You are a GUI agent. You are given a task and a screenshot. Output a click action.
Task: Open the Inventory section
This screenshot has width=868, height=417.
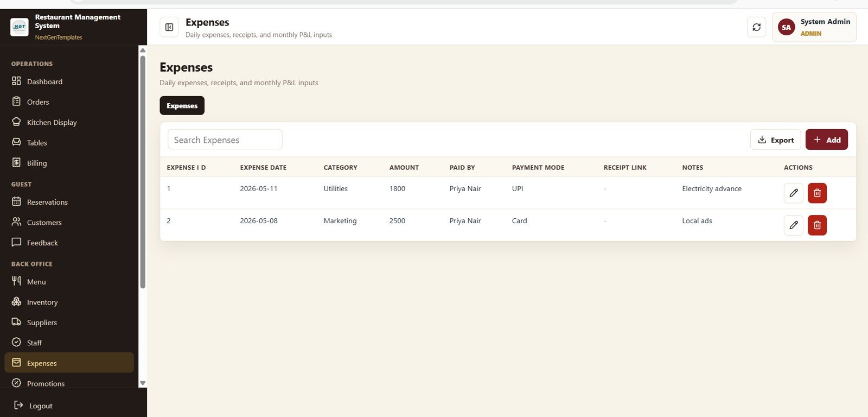(x=69, y=302)
